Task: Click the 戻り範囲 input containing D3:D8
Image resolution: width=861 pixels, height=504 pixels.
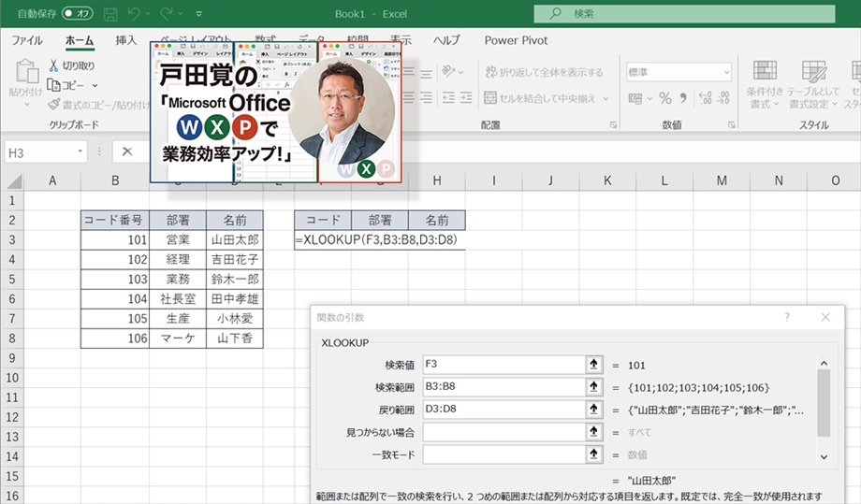Action: (x=503, y=410)
